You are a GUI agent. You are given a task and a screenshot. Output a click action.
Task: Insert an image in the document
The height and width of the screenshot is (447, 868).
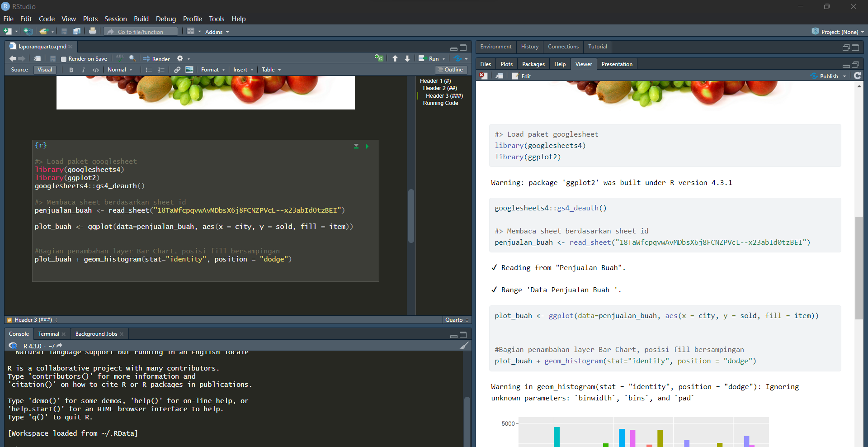point(189,70)
